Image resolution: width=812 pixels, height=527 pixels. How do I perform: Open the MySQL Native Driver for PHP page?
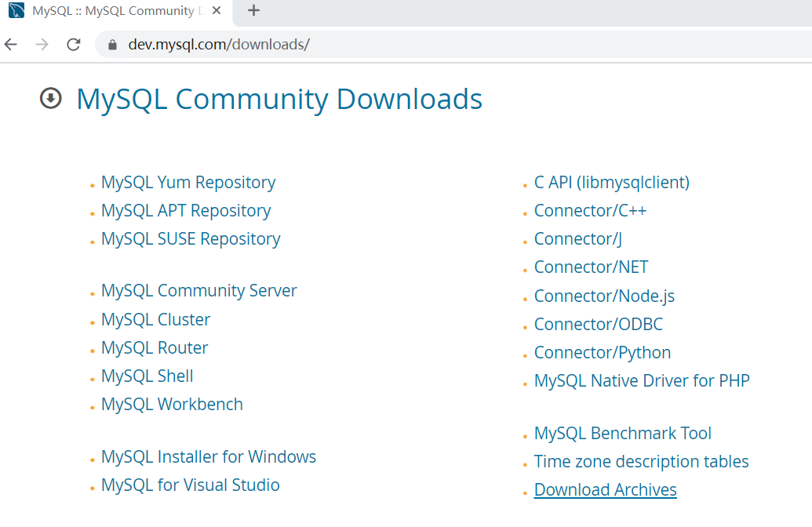642,380
